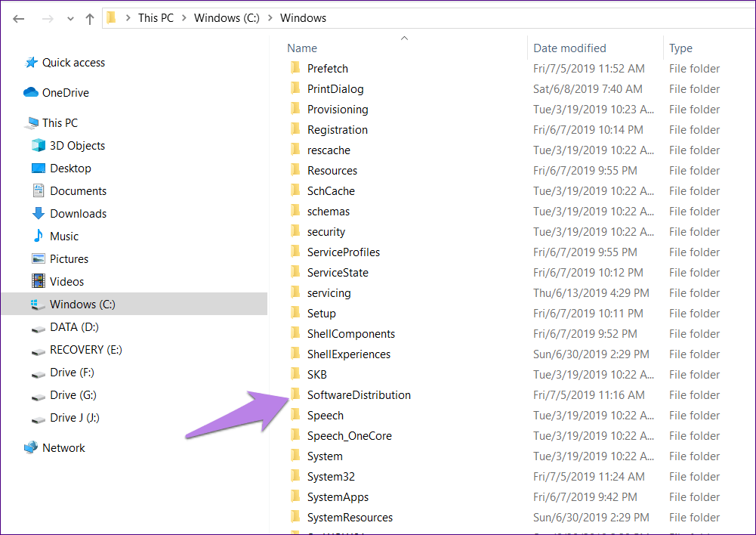Expand chevron after Windows (C:) in breadcrumb

(270, 18)
